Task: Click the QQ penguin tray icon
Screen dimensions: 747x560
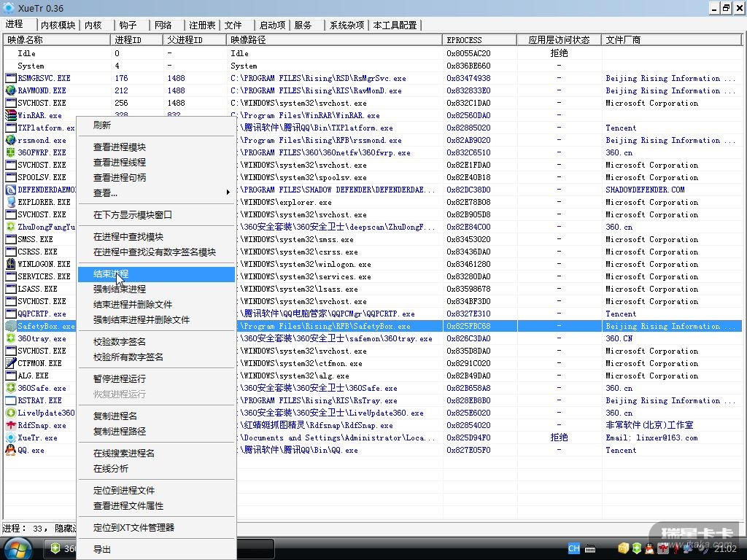Action: tap(649, 548)
